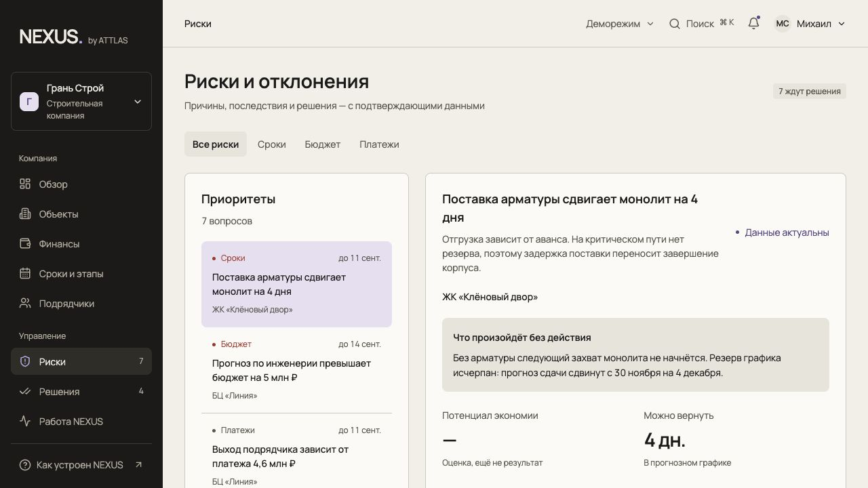Switch to the Бюджет tab

[323, 144]
